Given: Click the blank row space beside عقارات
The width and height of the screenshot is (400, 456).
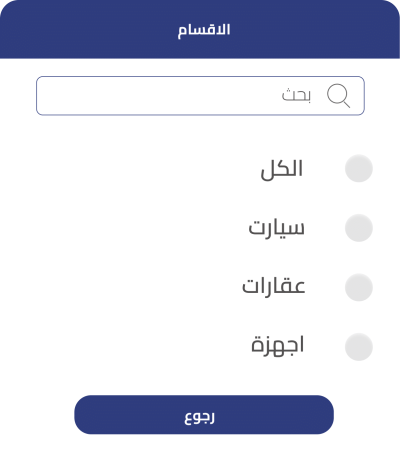Looking at the screenshot, I should [x=137, y=287].
